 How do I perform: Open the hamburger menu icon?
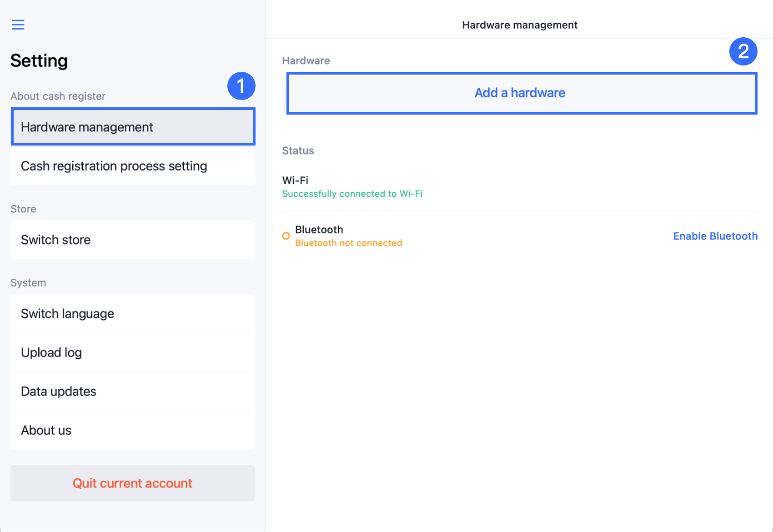(18, 25)
